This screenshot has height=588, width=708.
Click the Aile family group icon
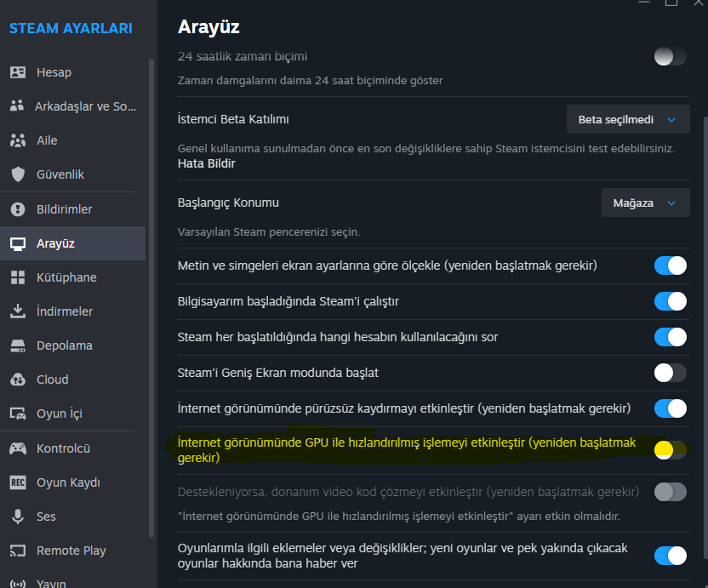[18, 140]
